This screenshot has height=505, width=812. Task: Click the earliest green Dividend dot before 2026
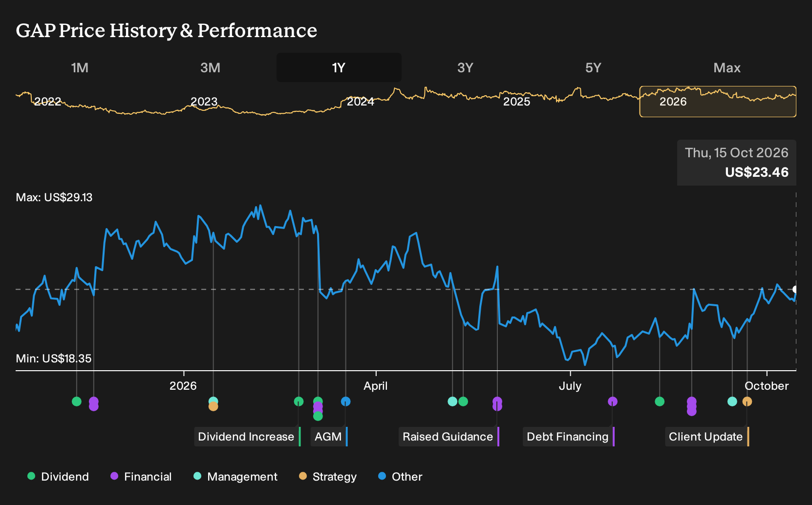coord(77,401)
